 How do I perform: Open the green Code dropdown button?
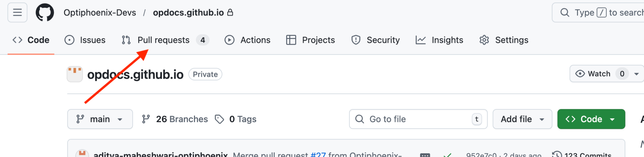(x=591, y=119)
